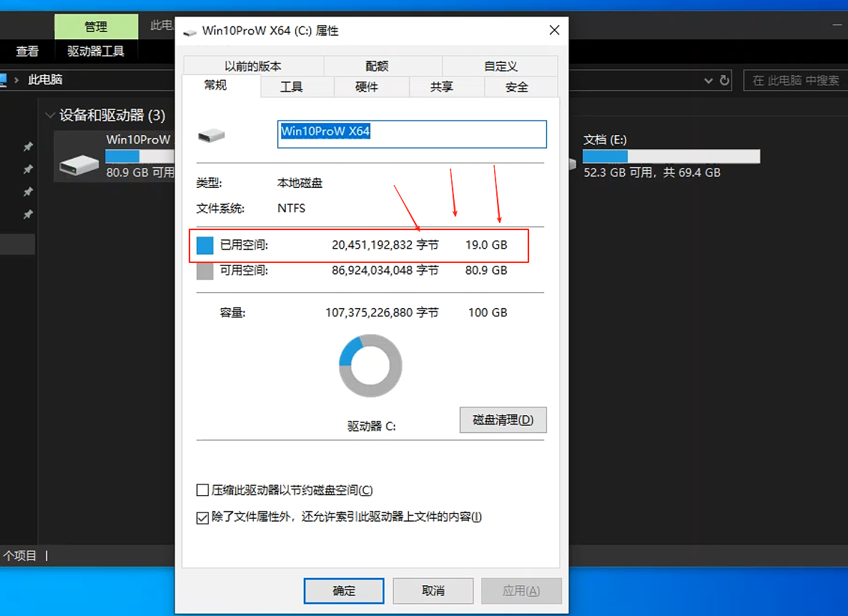
Task: Click the drive name field with Win10ProW X64
Action: click(x=412, y=134)
